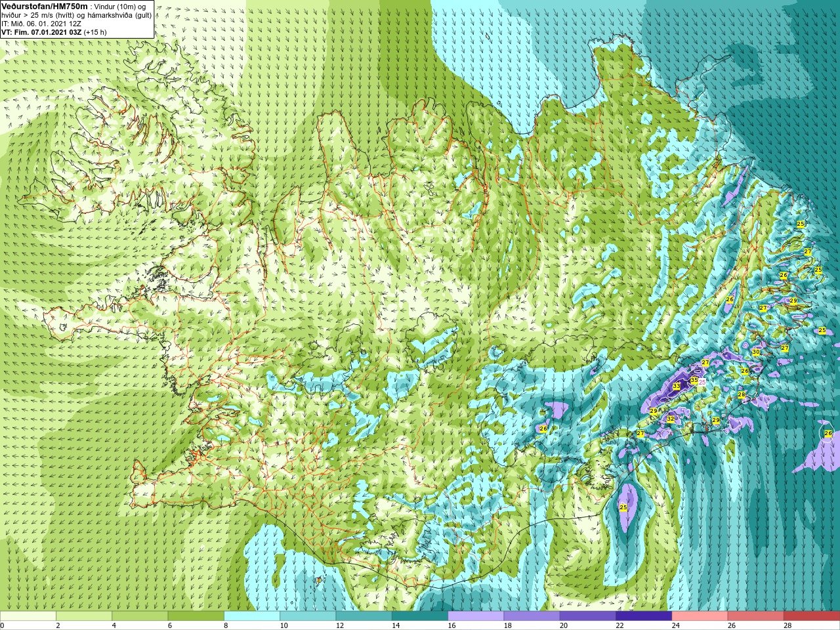Image resolution: width=840 pixels, height=630 pixels.
Task: Click the 6–8 m/s green legend swatch
Action: pyautogui.click(x=196, y=616)
